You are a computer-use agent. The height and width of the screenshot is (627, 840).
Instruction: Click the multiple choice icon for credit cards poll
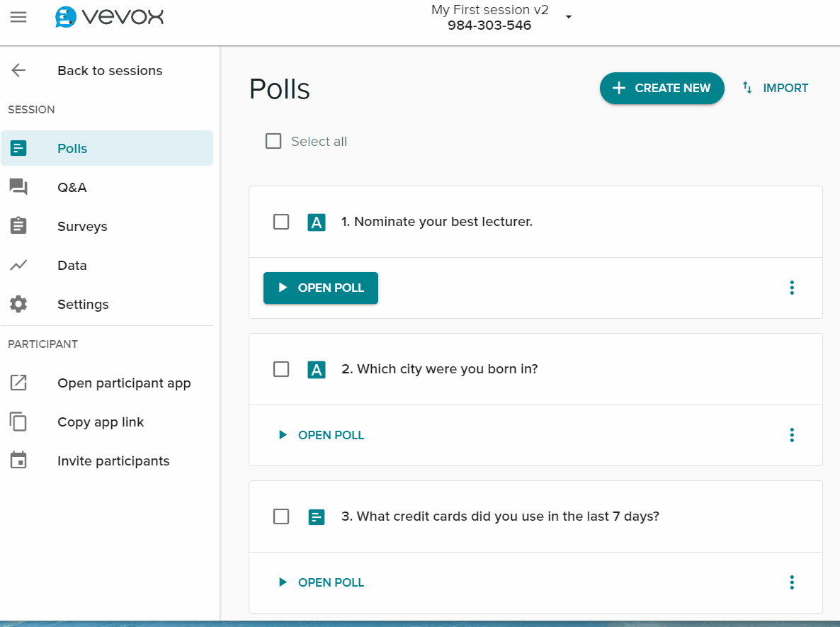pyautogui.click(x=317, y=516)
